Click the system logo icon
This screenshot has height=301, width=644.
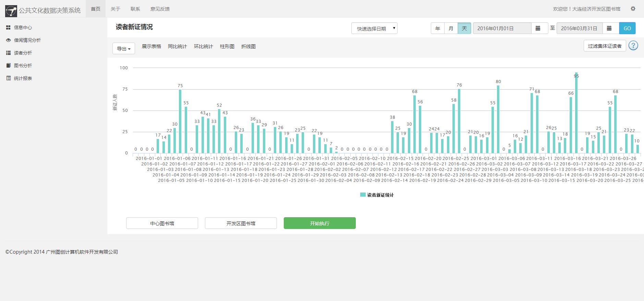[11, 11]
